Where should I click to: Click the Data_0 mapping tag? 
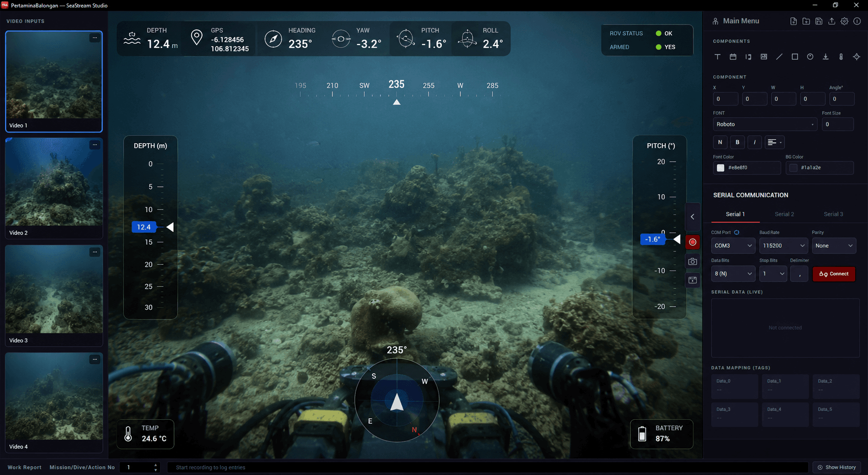735,386
